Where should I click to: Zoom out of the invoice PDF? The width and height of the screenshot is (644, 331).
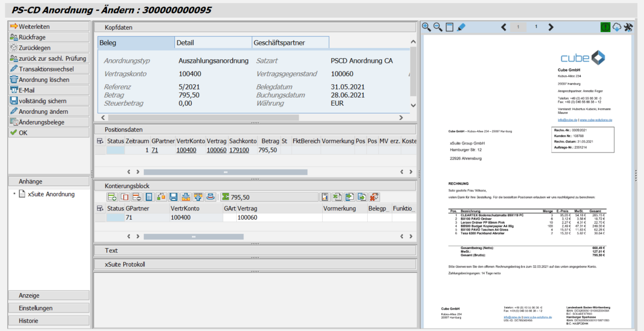click(x=437, y=27)
